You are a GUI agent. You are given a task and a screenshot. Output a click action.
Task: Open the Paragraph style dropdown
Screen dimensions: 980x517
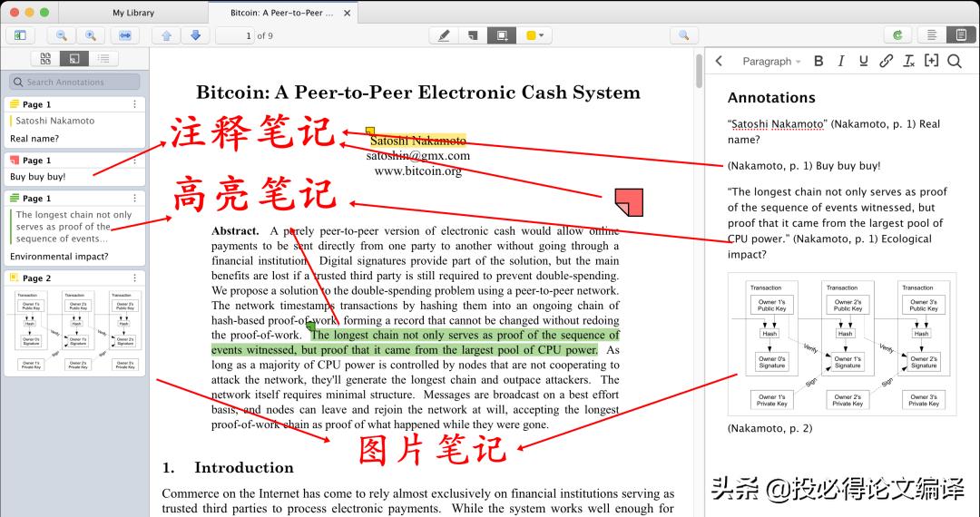tap(771, 61)
